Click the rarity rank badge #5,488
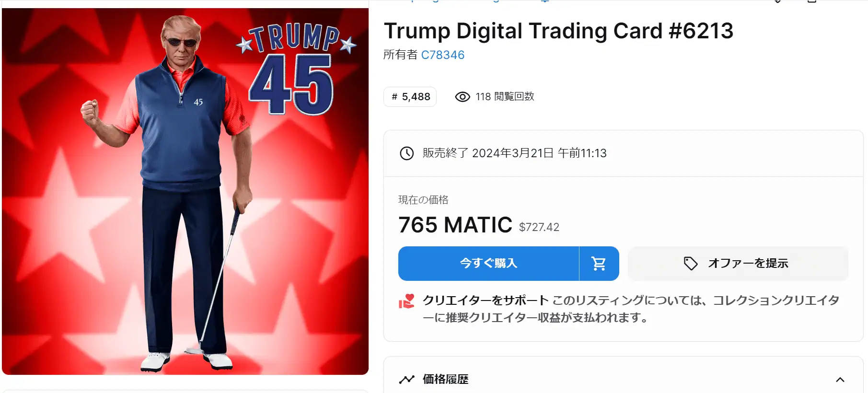Image resolution: width=868 pixels, height=393 pixels. [410, 97]
